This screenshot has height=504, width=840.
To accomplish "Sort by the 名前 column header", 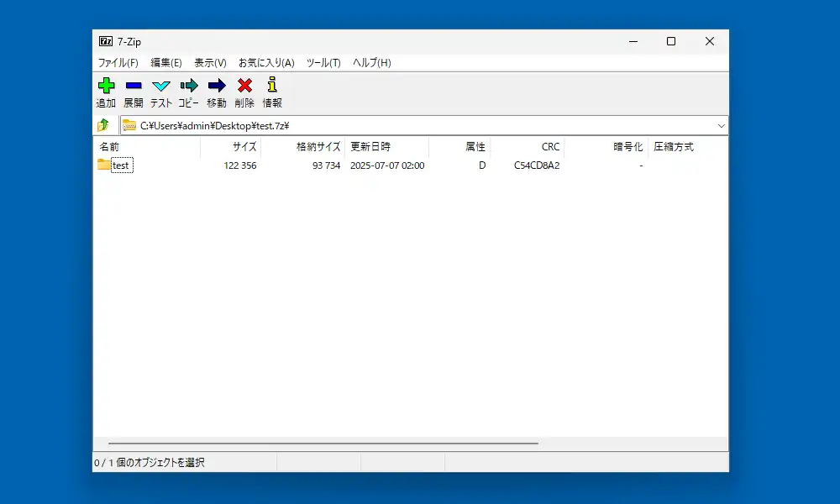I will pos(110,146).
